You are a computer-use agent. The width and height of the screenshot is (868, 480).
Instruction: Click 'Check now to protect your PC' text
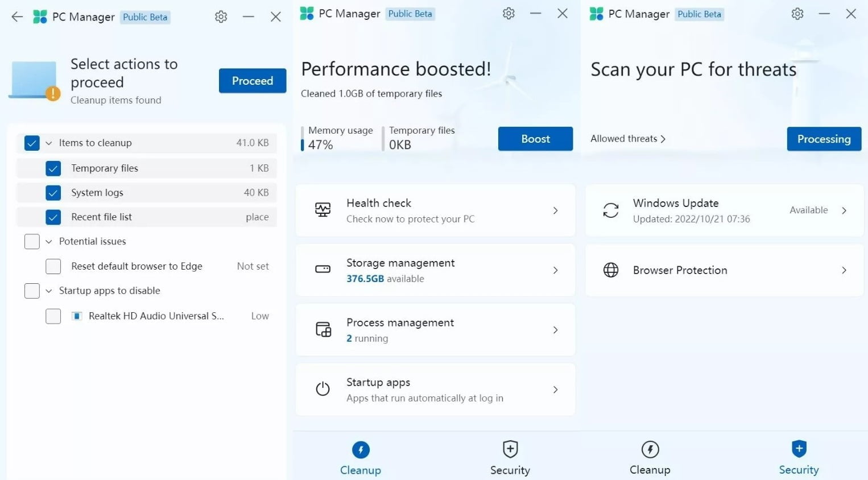pyautogui.click(x=411, y=219)
